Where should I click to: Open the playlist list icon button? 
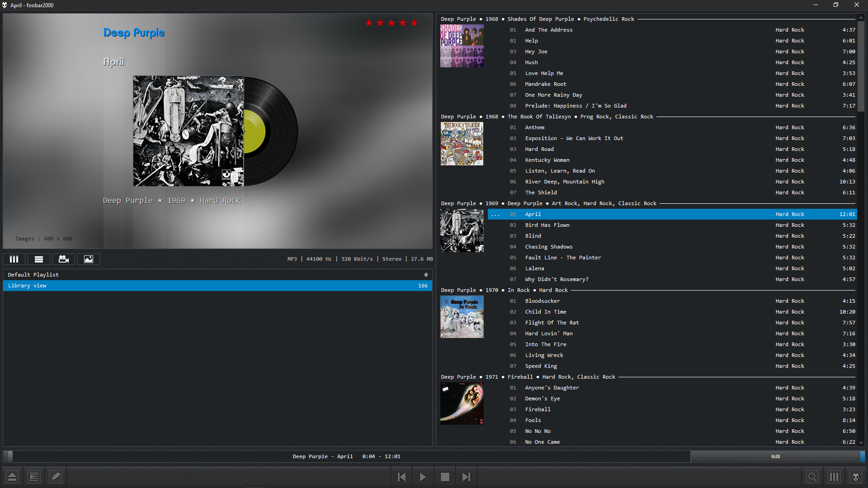point(34,477)
